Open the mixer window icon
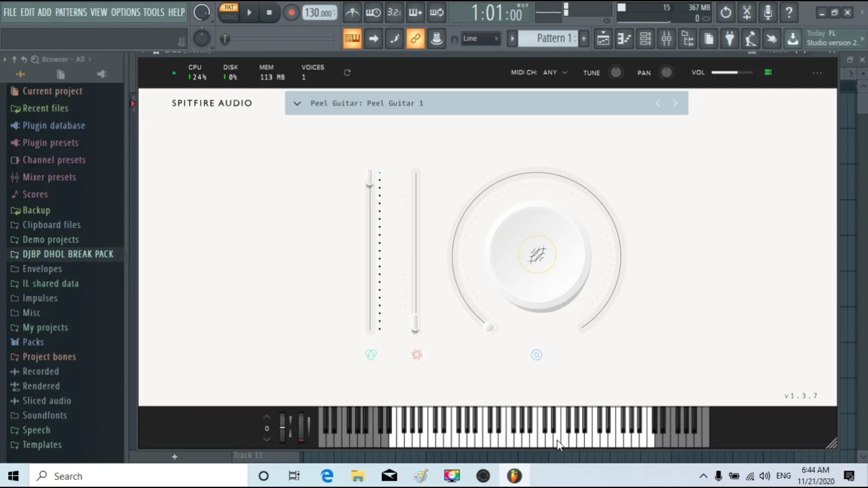 pyautogui.click(x=666, y=39)
